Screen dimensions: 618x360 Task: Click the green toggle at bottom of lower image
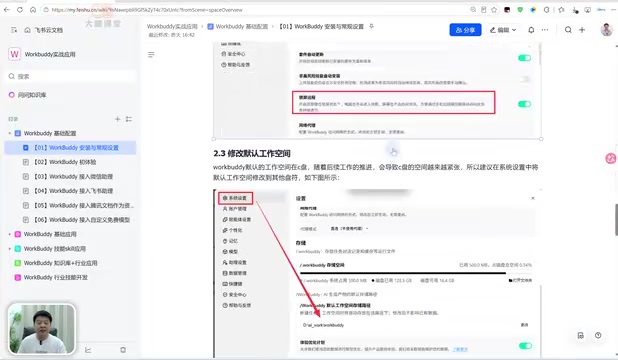click(525, 346)
